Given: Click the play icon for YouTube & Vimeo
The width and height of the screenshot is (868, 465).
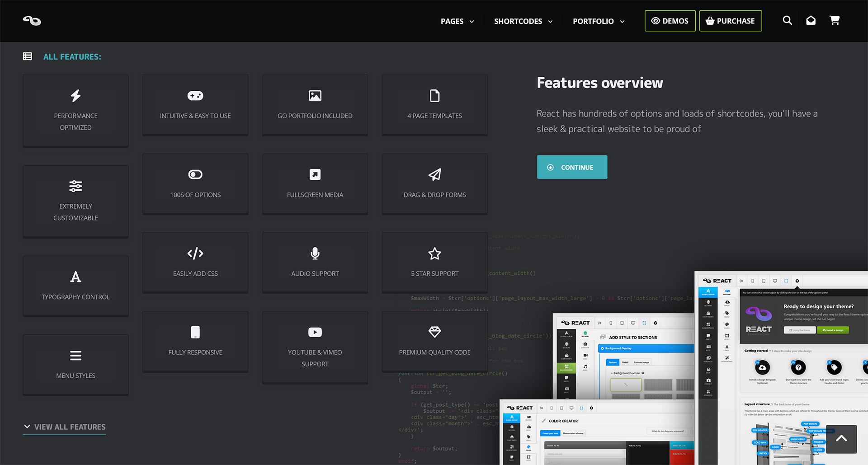Looking at the screenshot, I should click(x=315, y=332).
